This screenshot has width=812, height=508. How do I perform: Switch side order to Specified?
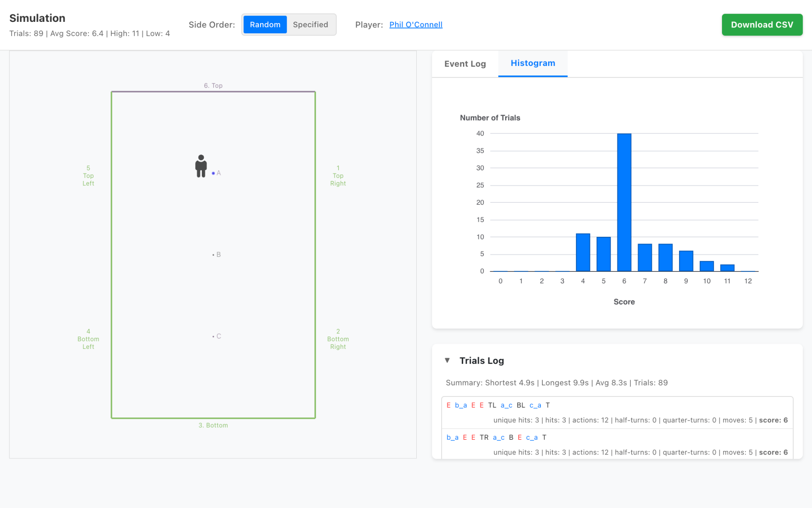pos(310,24)
